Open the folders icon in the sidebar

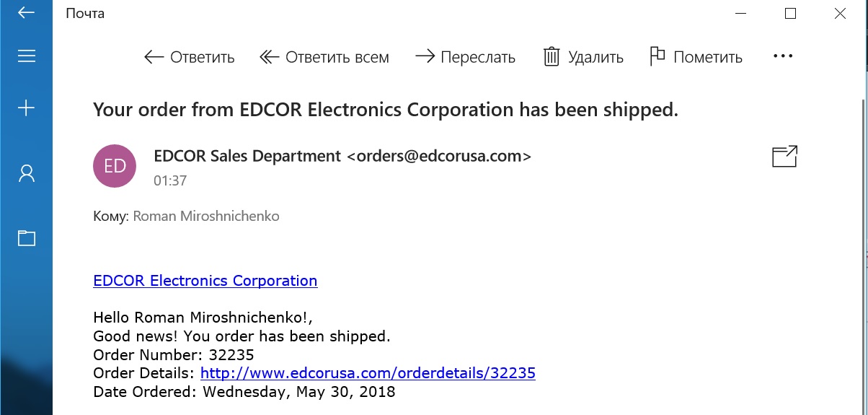pyautogui.click(x=26, y=237)
